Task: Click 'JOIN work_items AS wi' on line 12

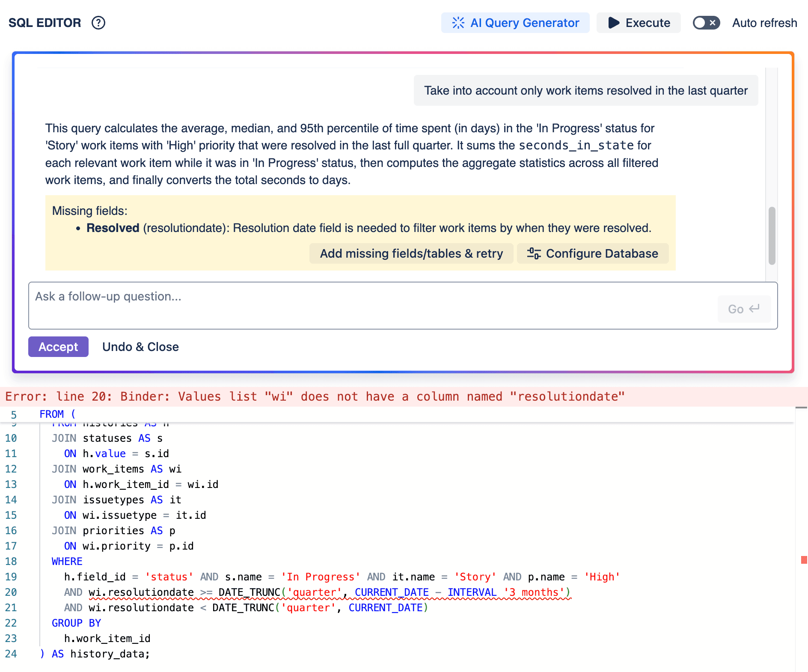Action: click(x=116, y=469)
